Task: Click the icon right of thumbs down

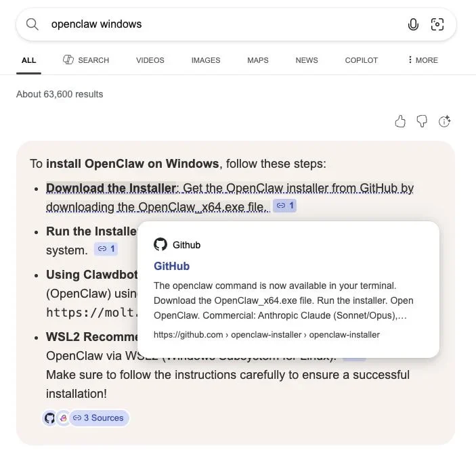Action: point(445,121)
